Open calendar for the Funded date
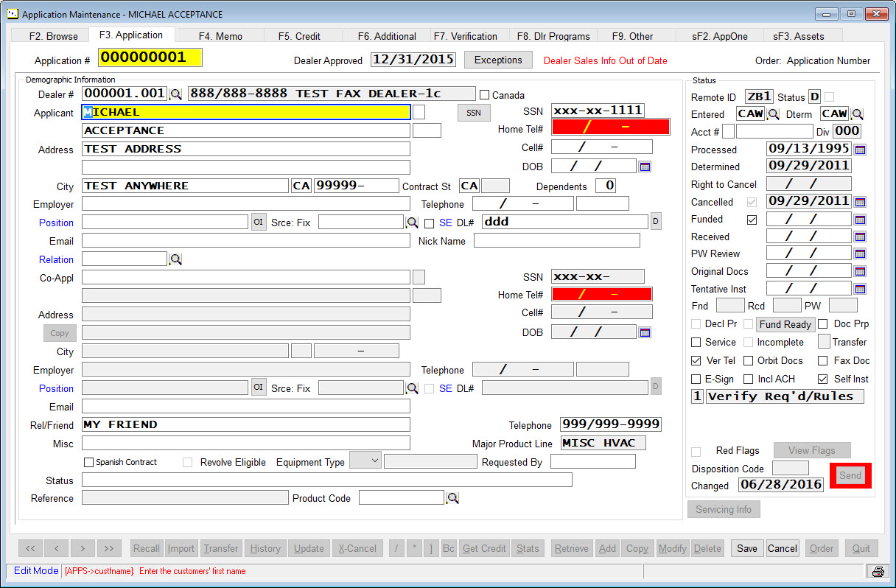Image resolution: width=896 pixels, height=588 pixels. click(860, 220)
